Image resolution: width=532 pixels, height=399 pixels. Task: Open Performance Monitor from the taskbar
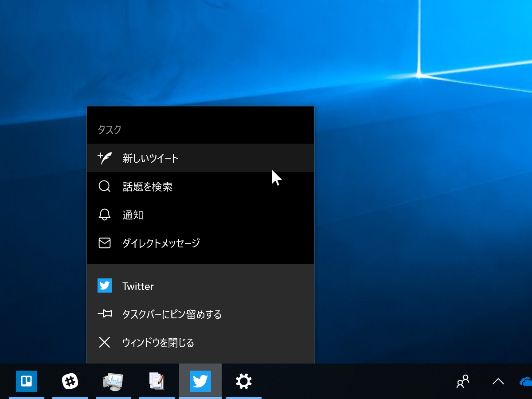[113, 381]
